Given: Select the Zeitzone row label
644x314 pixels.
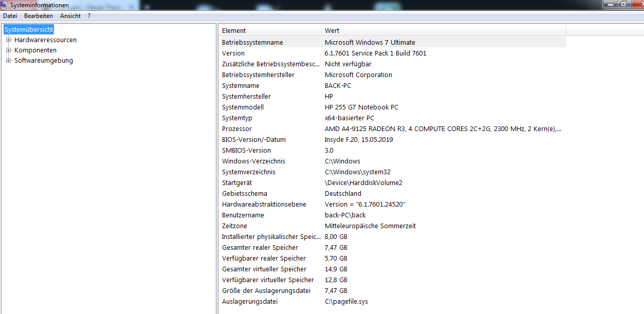Looking at the screenshot, I should 234,226.
